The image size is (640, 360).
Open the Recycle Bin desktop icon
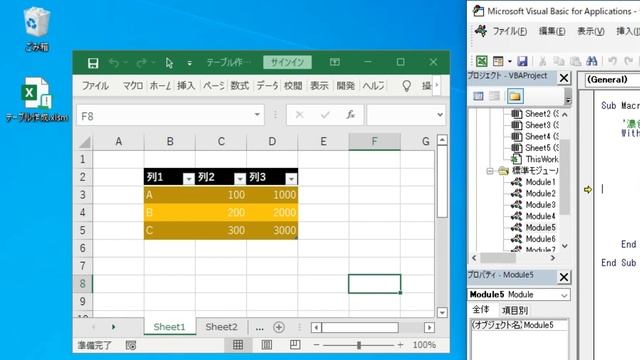37,29
